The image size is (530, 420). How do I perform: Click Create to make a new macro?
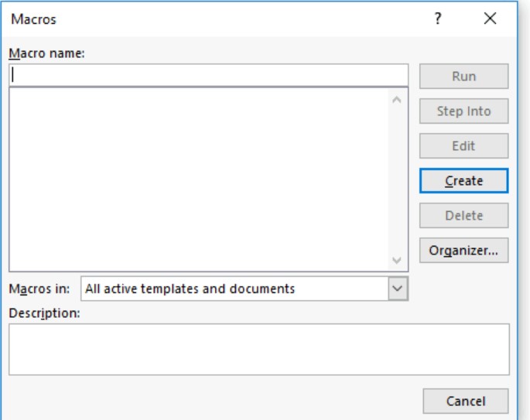(x=463, y=181)
